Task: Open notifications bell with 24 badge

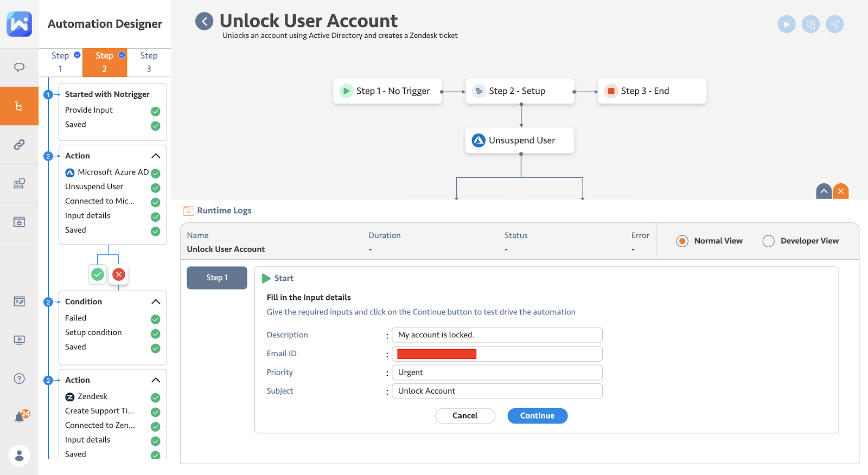Action: click(21, 416)
